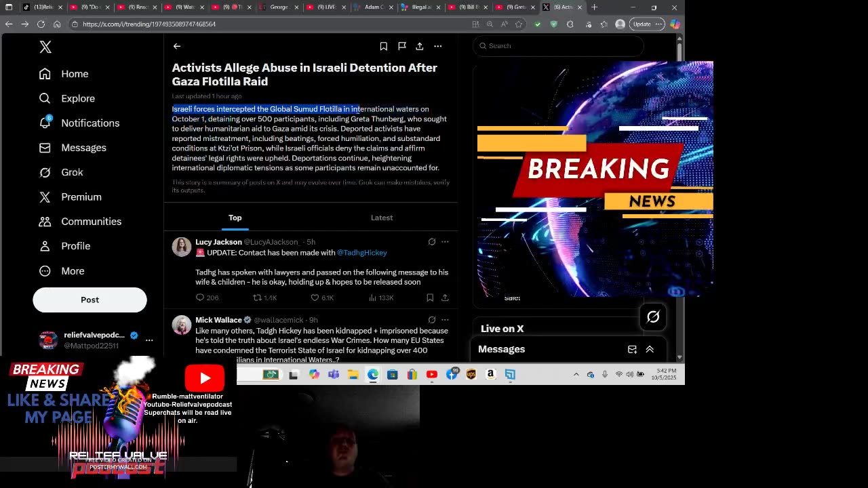
Task: Open the @TadhgHickey mention link
Action: (x=362, y=253)
